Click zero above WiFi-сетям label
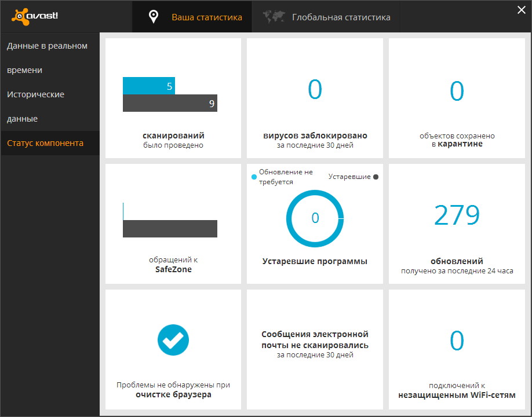532x417 pixels. tap(457, 341)
